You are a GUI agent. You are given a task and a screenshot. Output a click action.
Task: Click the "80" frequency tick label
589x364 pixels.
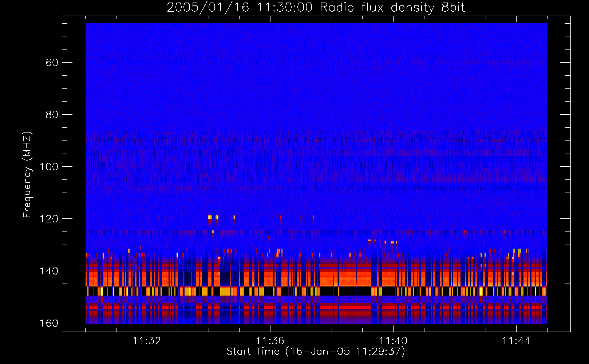(x=52, y=115)
